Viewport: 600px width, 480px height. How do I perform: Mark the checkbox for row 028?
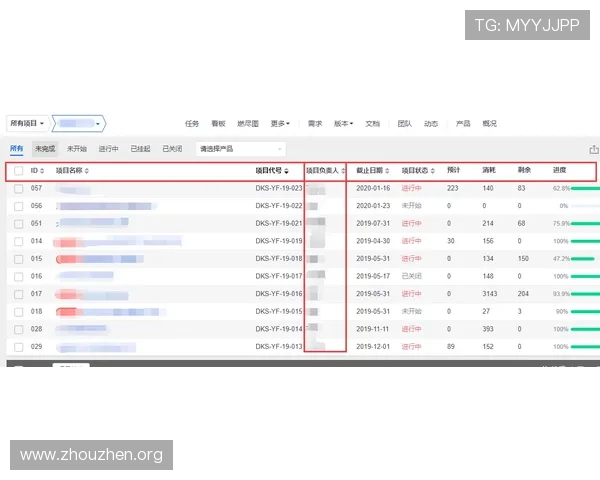pos(18,330)
